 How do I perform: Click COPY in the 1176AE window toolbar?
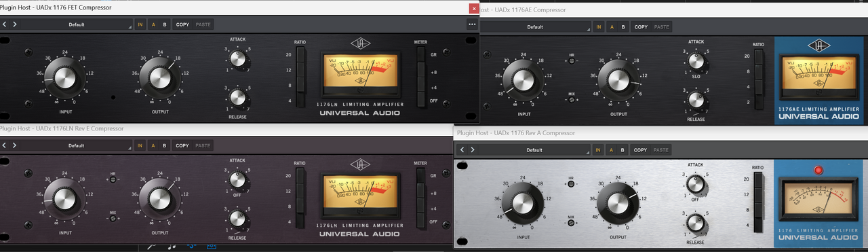[641, 27]
